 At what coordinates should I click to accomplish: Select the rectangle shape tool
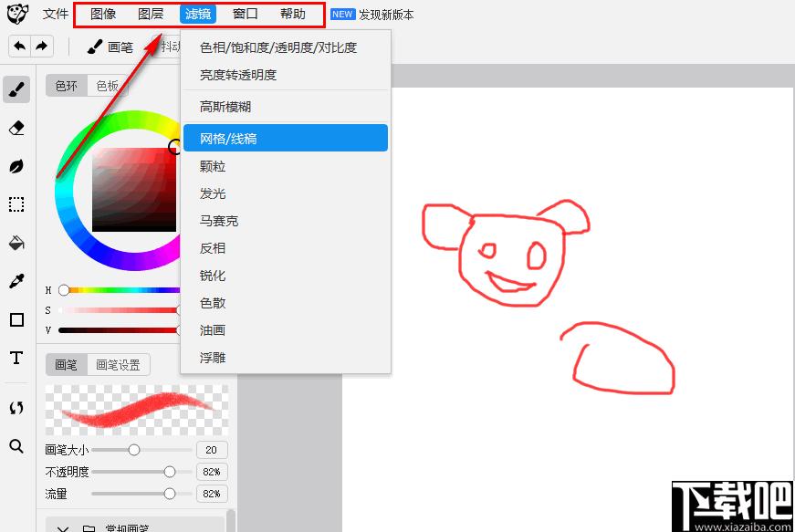[16, 319]
